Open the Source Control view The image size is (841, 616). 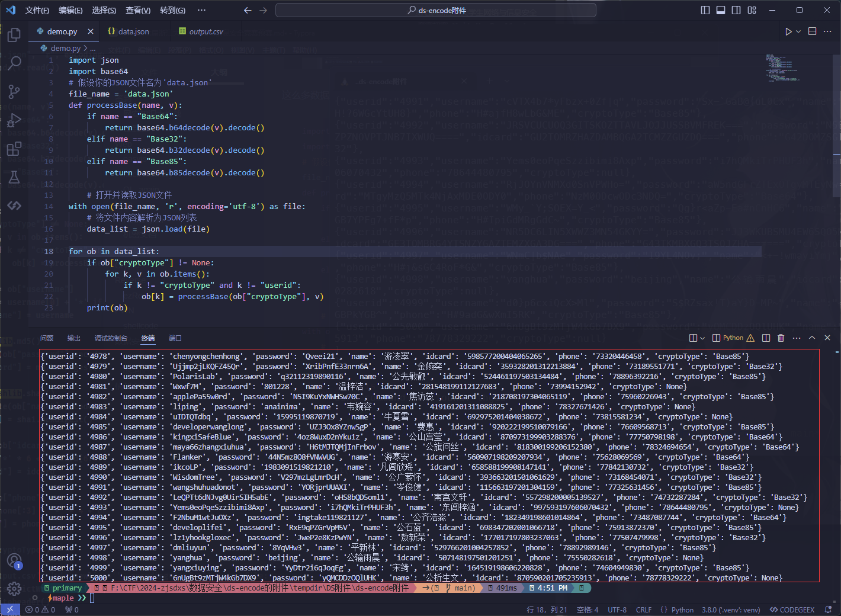tap(14, 91)
